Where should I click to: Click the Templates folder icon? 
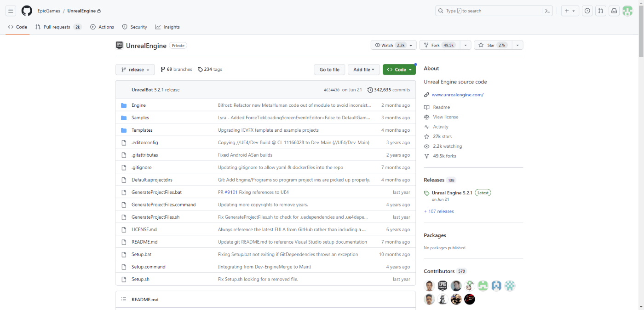pos(124,130)
